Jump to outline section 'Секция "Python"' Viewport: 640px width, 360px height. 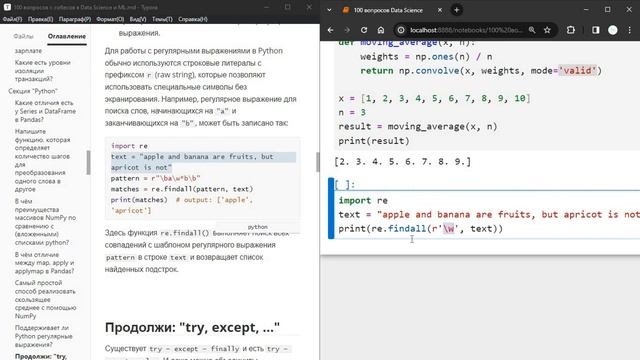[33, 91]
